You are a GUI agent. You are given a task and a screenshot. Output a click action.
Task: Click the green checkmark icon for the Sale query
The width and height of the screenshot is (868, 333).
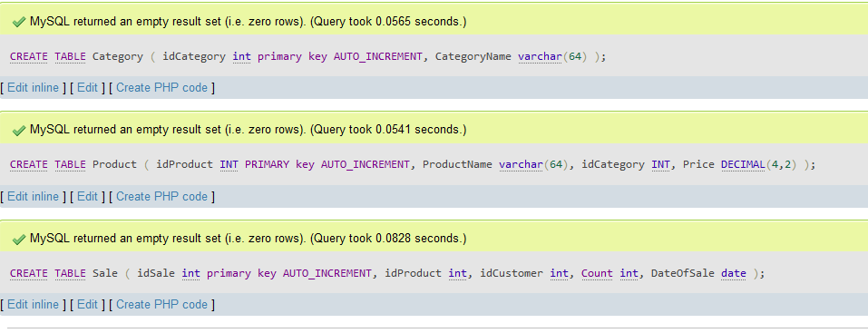click(19, 239)
